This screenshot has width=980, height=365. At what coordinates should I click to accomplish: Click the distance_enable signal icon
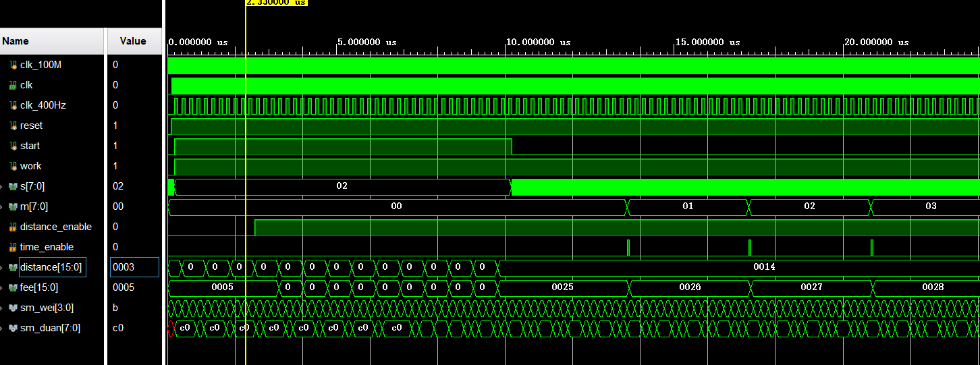(x=13, y=227)
